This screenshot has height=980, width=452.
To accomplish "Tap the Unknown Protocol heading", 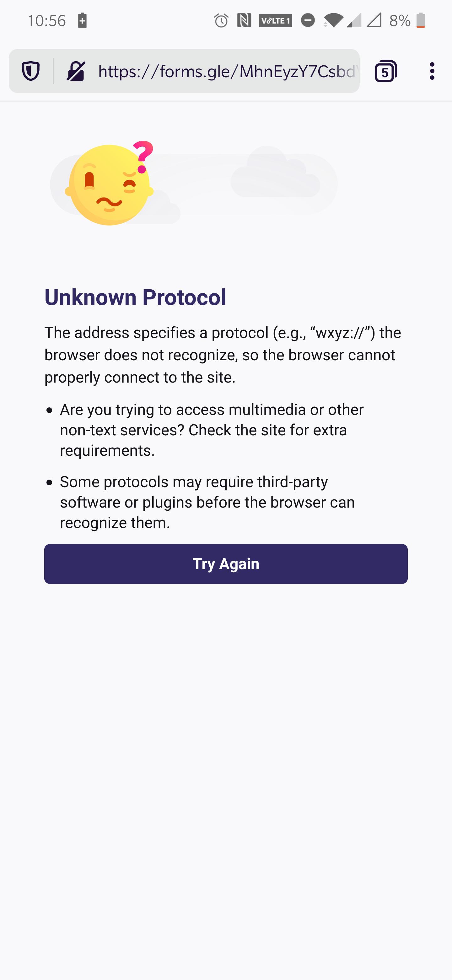I will (x=135, y=297).
